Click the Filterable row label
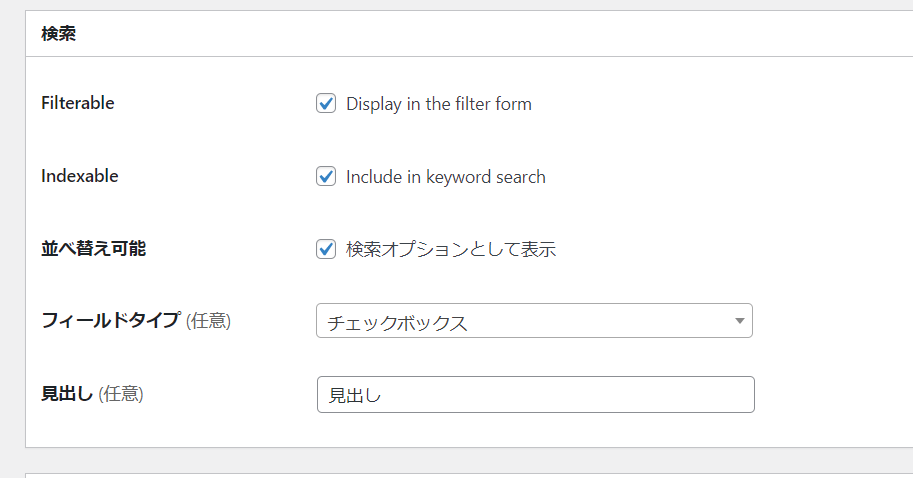913x478 pixels. coord(78,103)
